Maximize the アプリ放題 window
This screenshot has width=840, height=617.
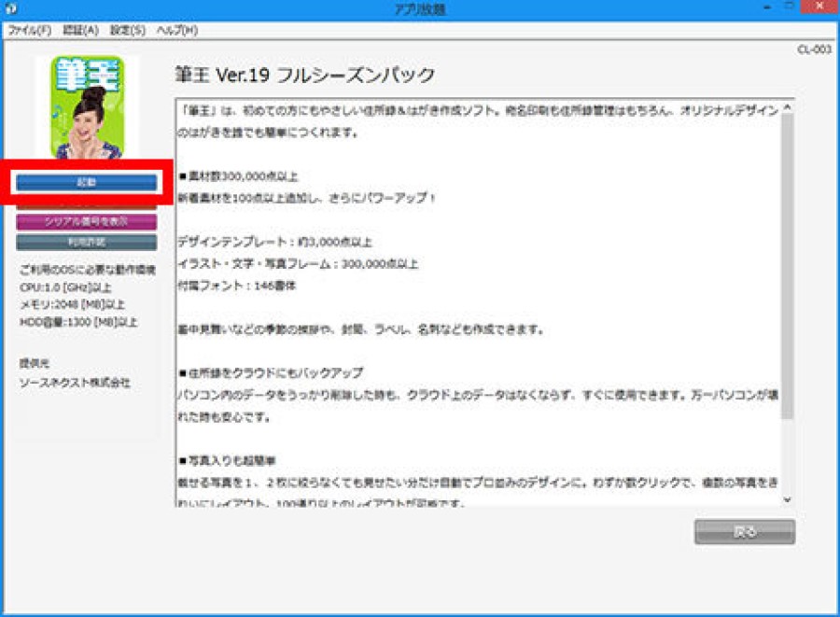point(789,7)
